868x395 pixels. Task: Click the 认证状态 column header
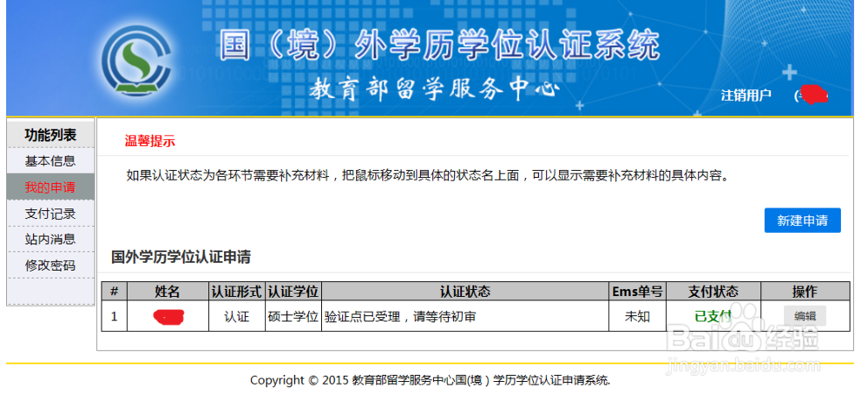[465, 292]
